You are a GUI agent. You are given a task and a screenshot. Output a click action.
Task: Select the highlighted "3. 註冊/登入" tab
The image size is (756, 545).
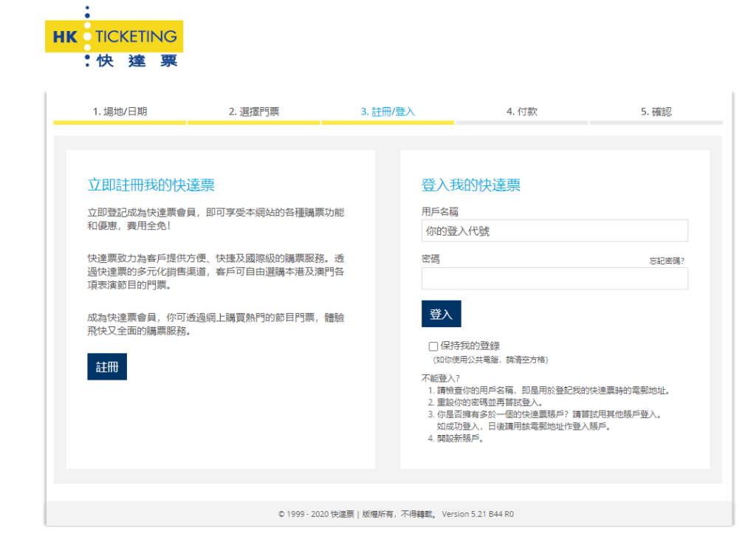(x=387, y=109)
